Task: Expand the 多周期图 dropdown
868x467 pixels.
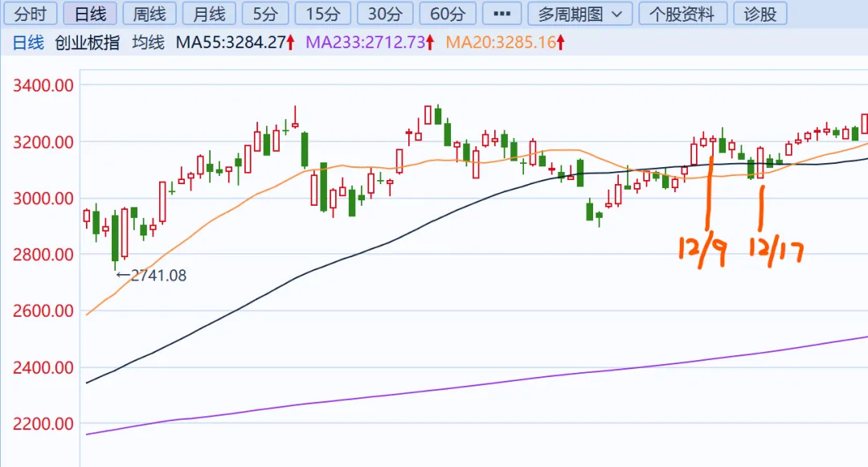Action: [580, 14]
